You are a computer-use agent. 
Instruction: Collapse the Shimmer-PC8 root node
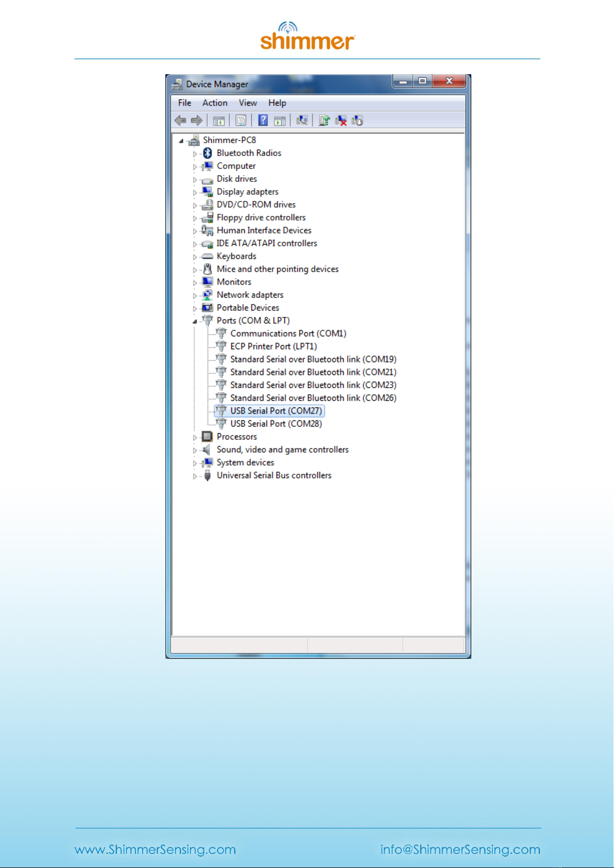pos(181,141)
